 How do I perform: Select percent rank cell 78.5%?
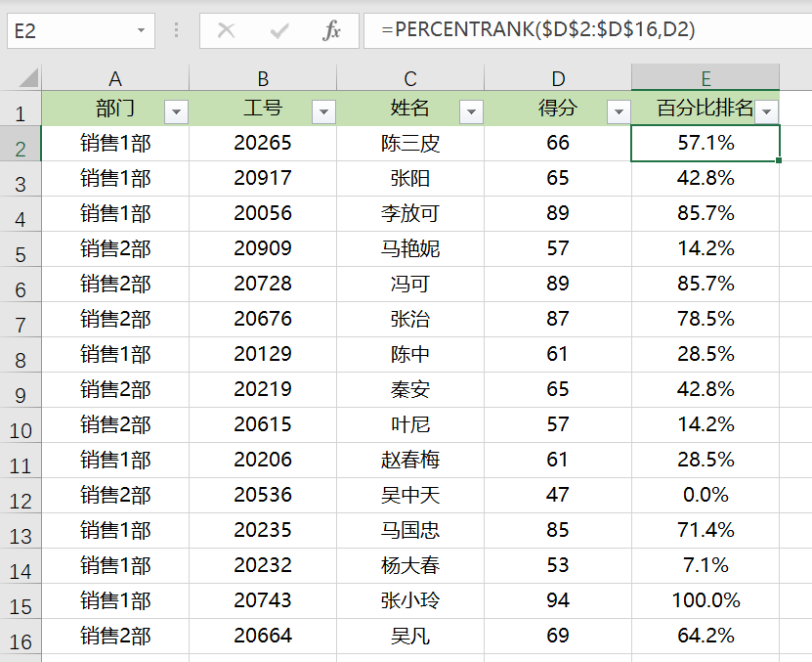pos(705,320)
